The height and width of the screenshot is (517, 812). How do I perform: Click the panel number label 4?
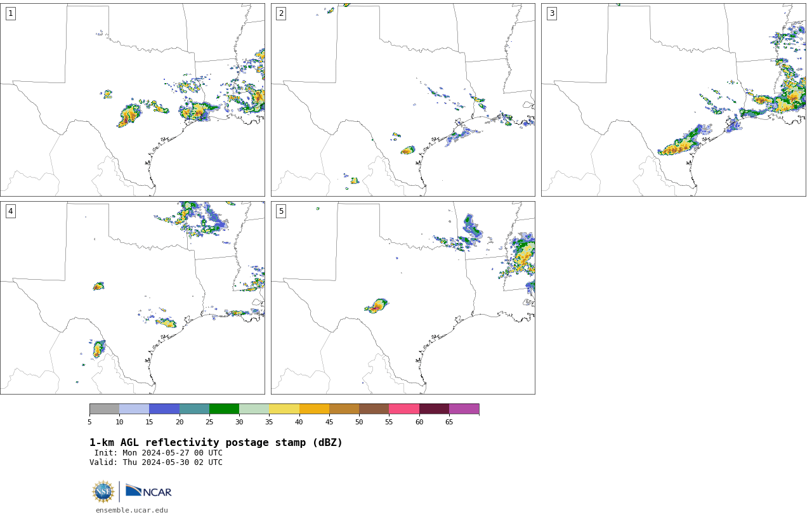click(10, 211)
